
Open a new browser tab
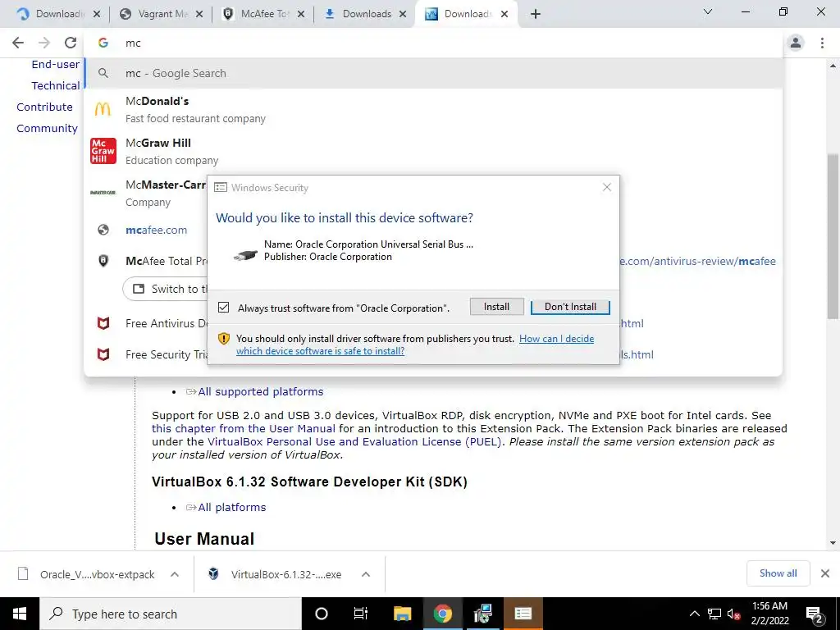[x=535, y=15]
